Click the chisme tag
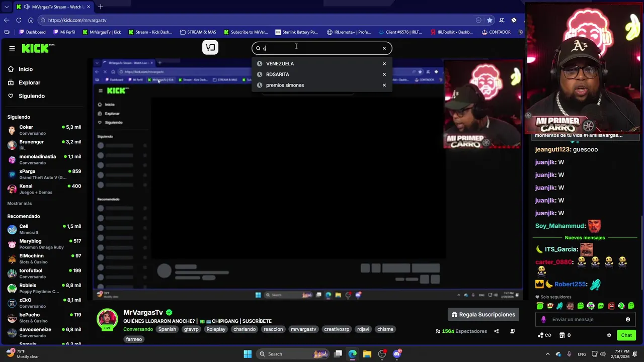This screenshot has width=644, height=362. [x=385, y=329]
